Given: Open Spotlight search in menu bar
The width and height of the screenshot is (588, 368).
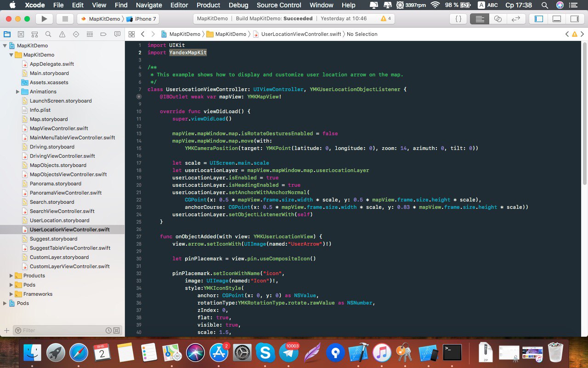Looking at the screenshot, I should 545,5.
